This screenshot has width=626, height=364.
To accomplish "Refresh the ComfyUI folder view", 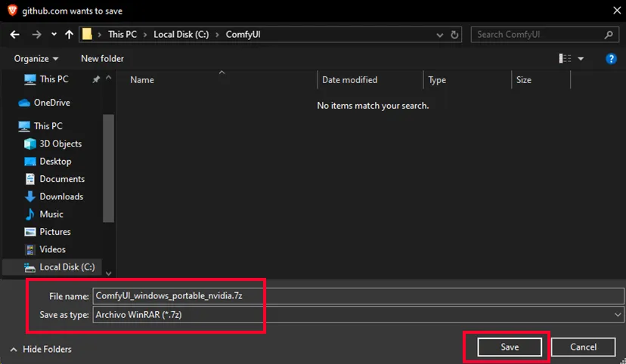I will 454,35.
